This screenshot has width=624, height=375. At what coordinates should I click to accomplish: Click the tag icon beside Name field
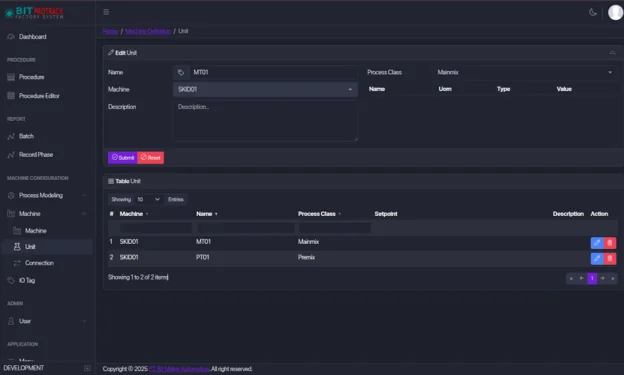pyautogui.click(x=181, y=72)
